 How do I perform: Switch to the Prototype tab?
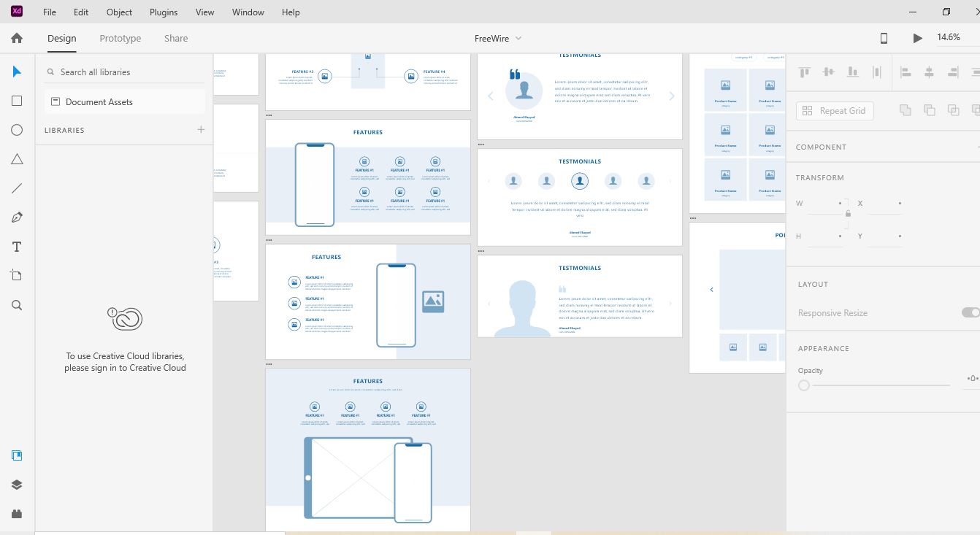(120, 39)
